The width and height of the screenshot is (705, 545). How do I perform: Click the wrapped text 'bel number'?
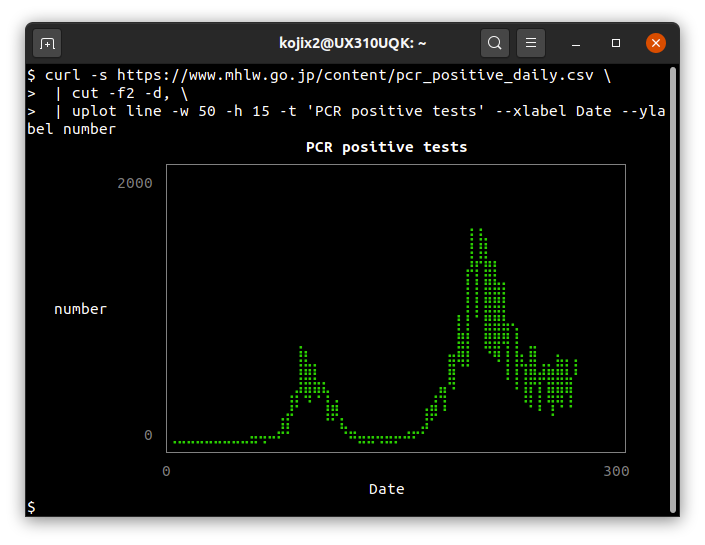pyautogui.click(x=71, y=129)
